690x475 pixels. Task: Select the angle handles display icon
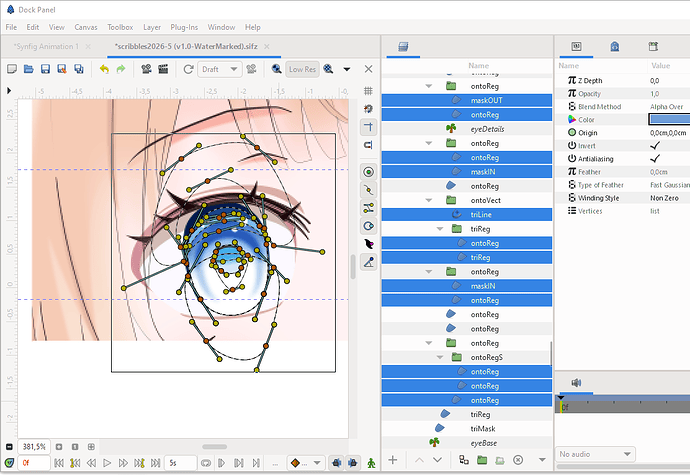369,262
